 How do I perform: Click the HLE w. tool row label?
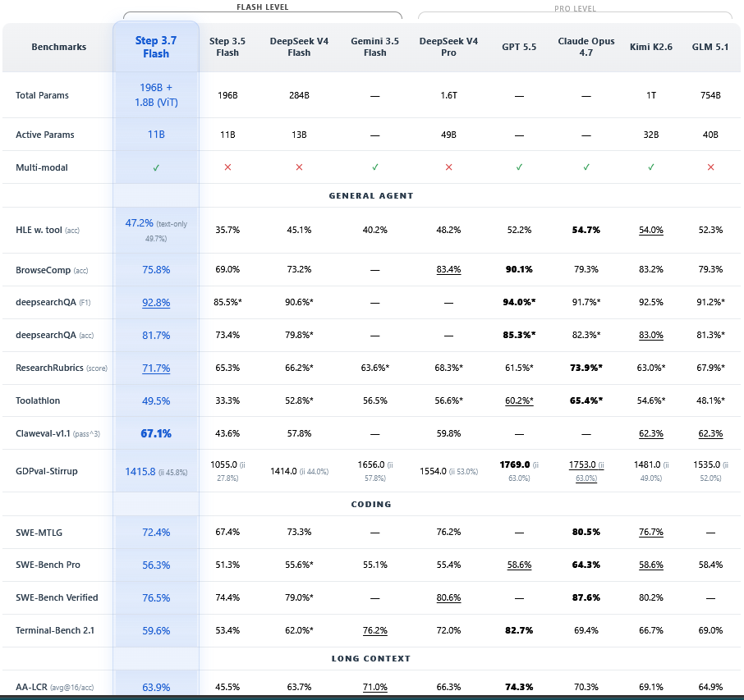(x=48, y=230)
